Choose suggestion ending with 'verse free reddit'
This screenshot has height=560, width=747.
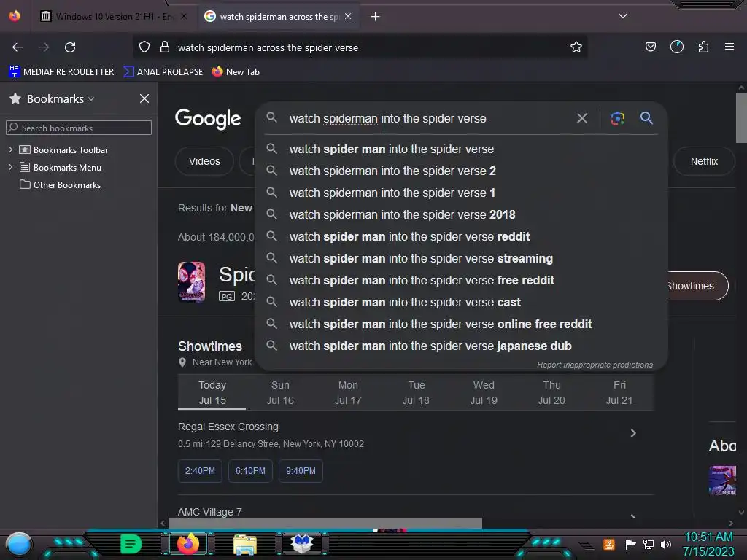[x=461, y=281]
